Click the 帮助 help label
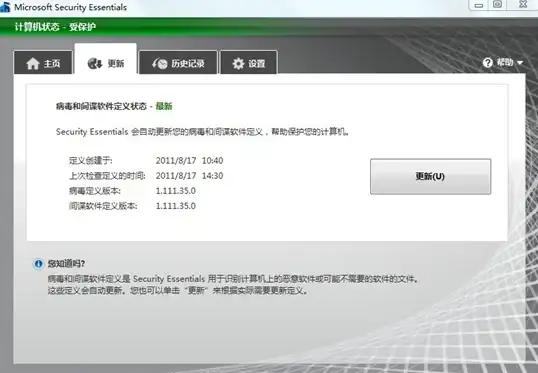 505,62
